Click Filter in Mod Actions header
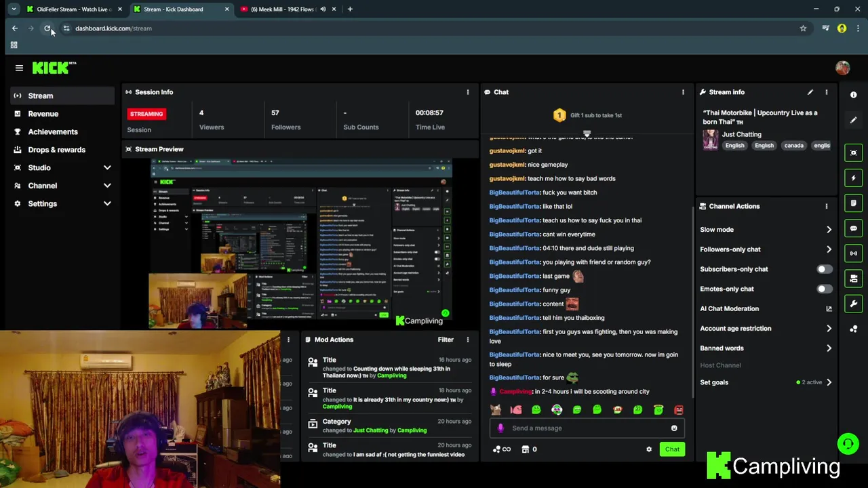Screen dimensions: 868x488 click(446, 340)
